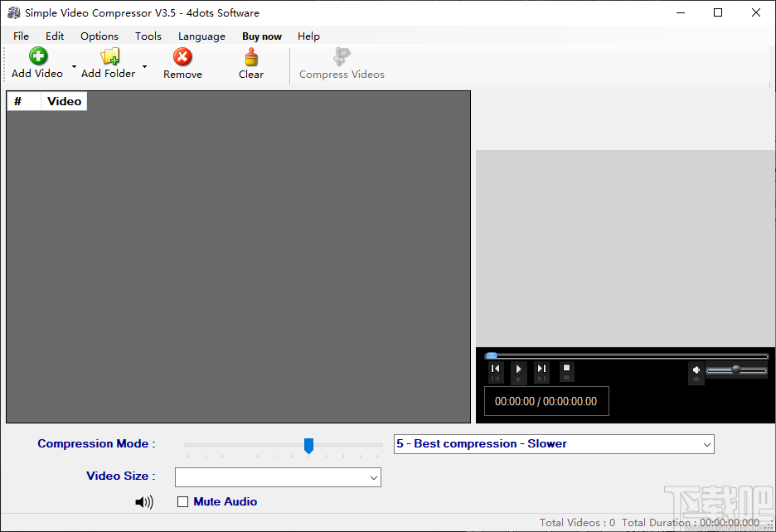Select the Remove icon in the toolbar
This screenshot has width=776, height=532.
click(182, 56)
